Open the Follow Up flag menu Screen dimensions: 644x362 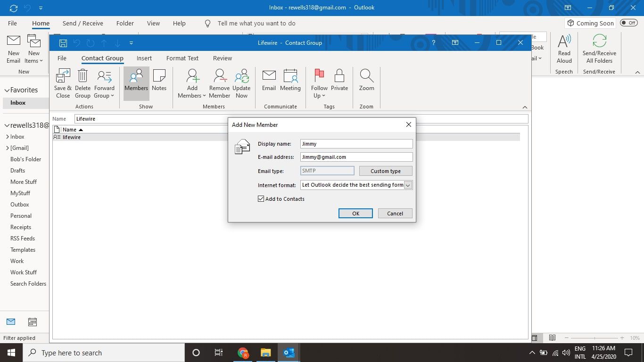[x=319, y=83]
